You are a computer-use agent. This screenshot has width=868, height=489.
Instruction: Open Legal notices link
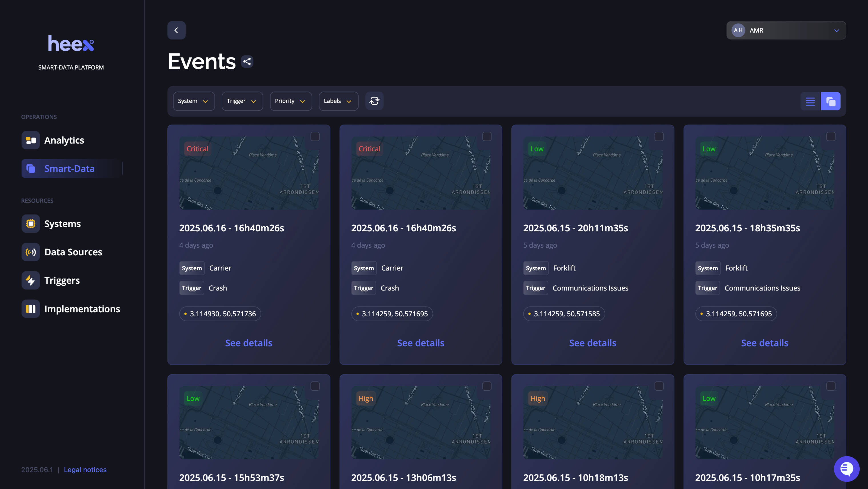[85, 470]
